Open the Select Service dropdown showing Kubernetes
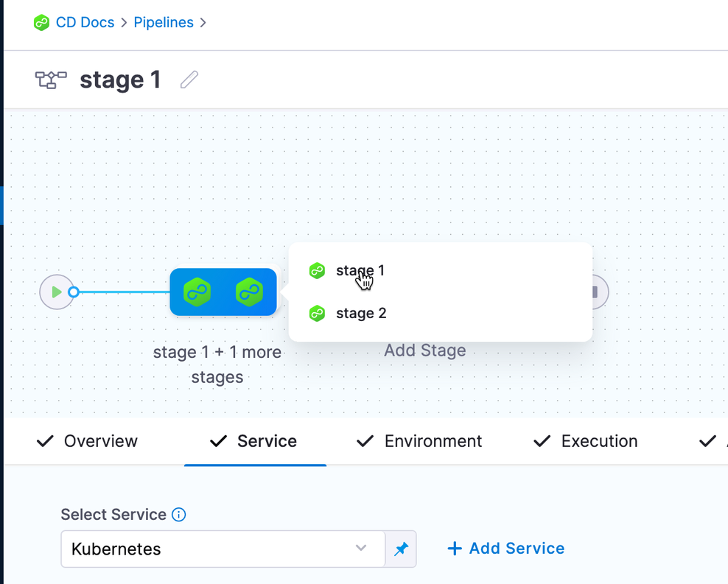728x584 pixels. click(214, 549)
